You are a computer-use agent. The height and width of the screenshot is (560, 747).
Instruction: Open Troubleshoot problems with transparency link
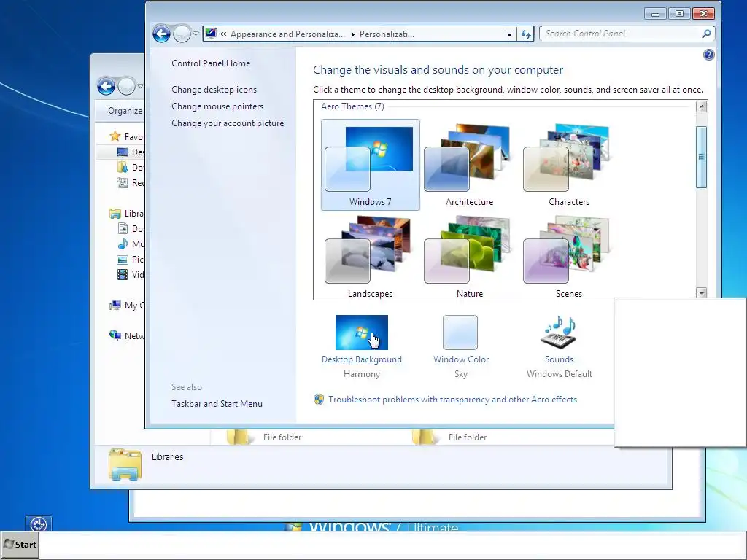tap(452, 400)
